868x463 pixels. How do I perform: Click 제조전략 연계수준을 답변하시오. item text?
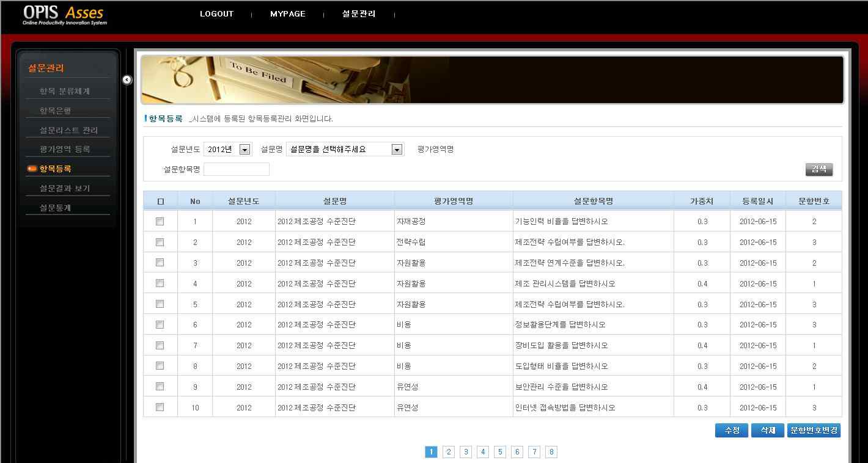click(570, 263)
